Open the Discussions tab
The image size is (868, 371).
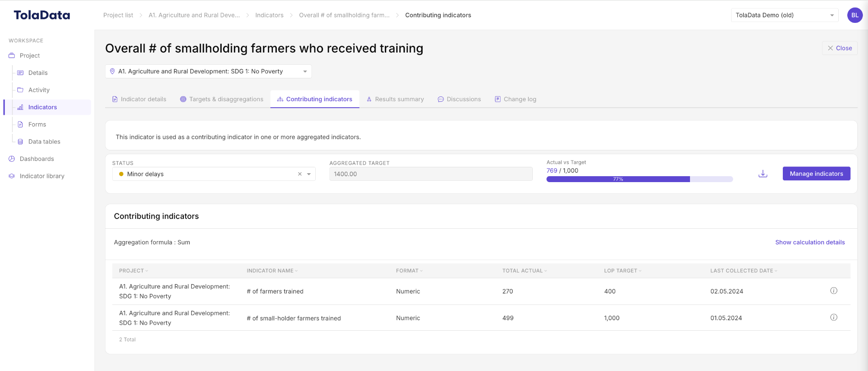[x=459, y=99]
